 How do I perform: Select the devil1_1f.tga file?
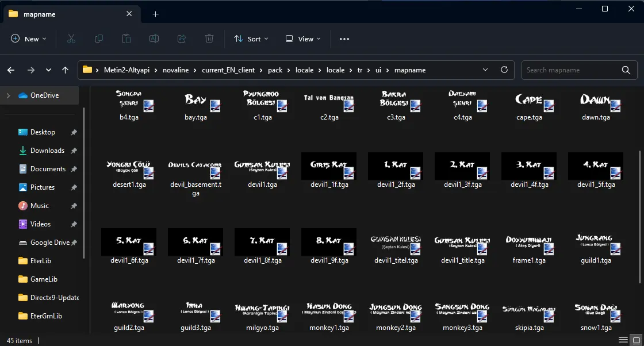tap(329, 171)
